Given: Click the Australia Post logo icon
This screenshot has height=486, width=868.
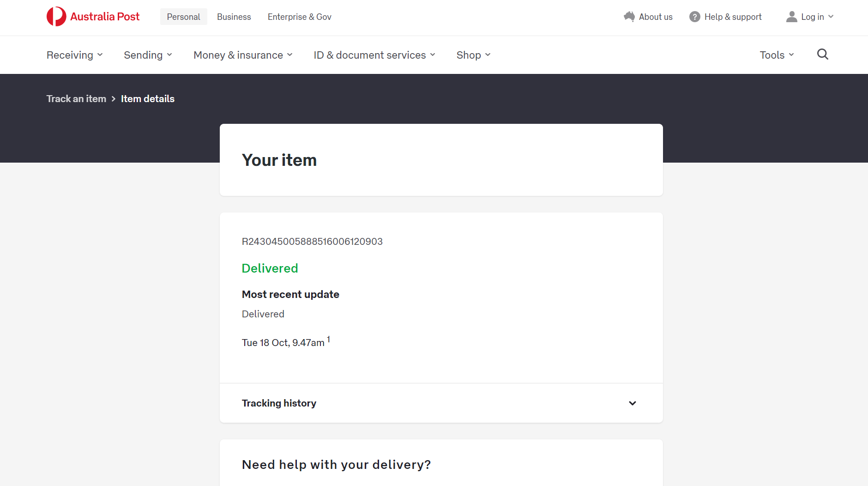Looking at the screenshot, I should pos(56,17).
